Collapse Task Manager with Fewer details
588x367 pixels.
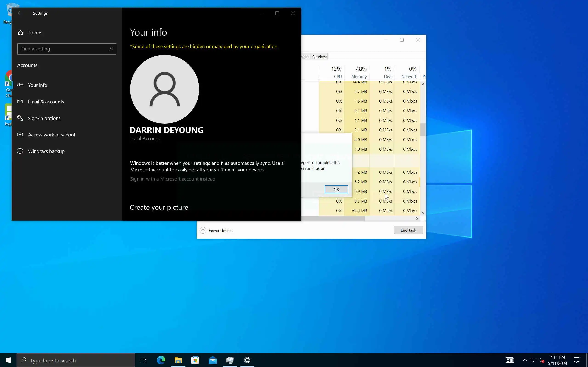[x=216, y=230]
